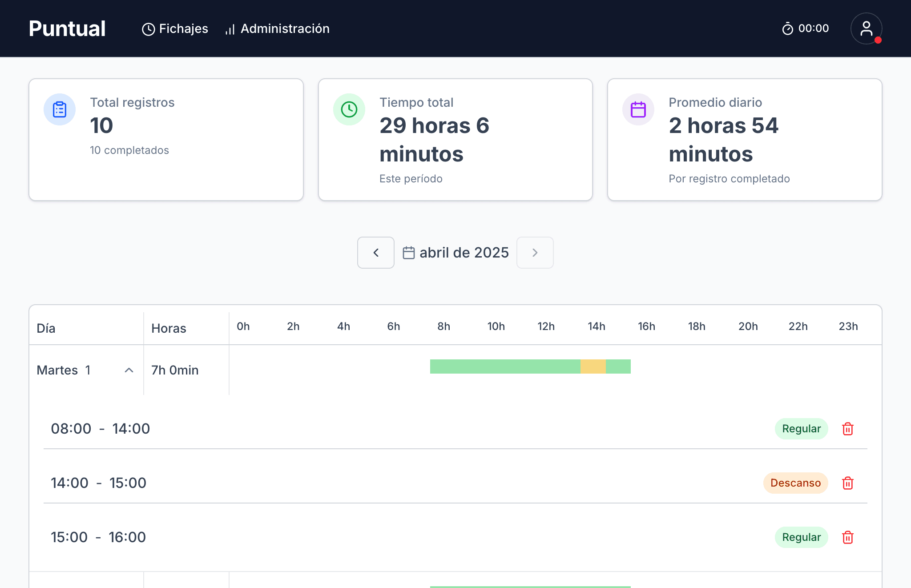Click the green clock icon on Tiempo total card
The height and width of the screenshot is (588, 911).
coord(349,109)
